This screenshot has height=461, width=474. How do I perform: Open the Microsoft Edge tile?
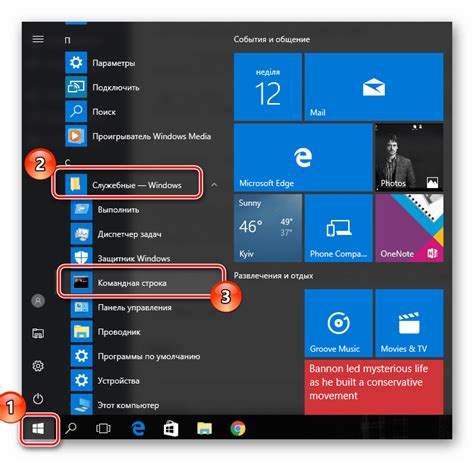point(303,157)
